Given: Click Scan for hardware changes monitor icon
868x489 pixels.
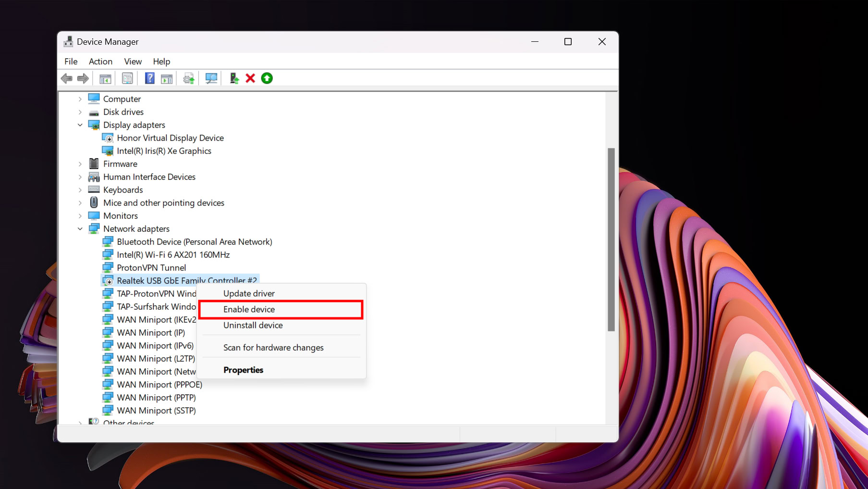Looking at the screenshot, I should tap(211, 78).
